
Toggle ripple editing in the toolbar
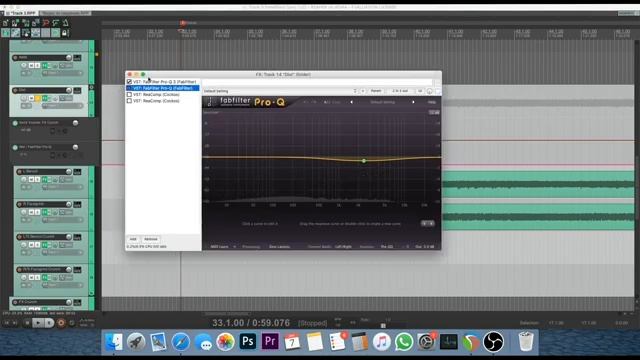[x=25, y=33]
